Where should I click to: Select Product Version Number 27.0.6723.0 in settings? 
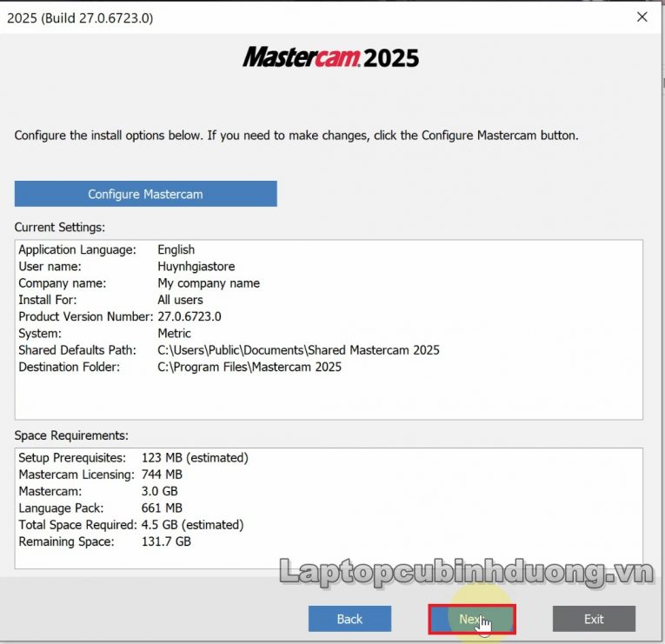pos(190,316)
